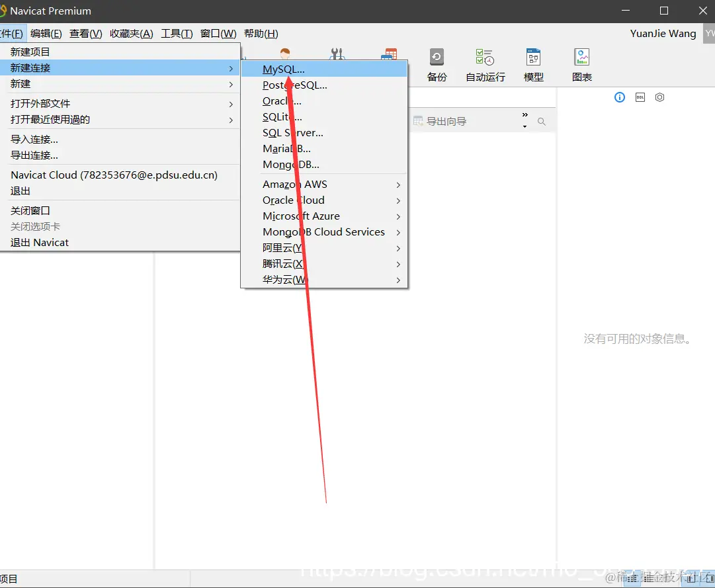Viewport: 715px width, 588px height.
Task: Click the 导出向导 export wizard button
Action: [440, 121]
